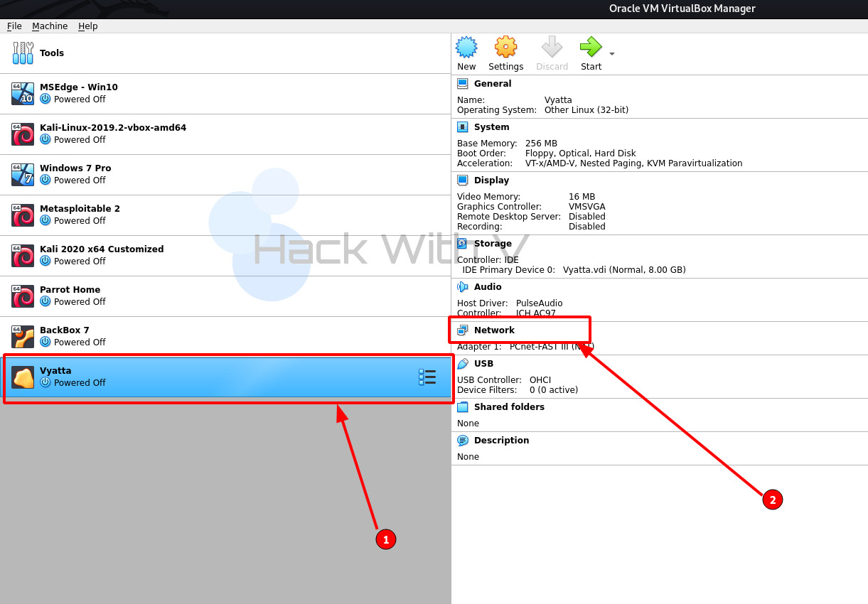Click 'Oracle VM VirtualBox Manager' window title
This screenshot has width=868, height=604.
(x=682, y=9)
